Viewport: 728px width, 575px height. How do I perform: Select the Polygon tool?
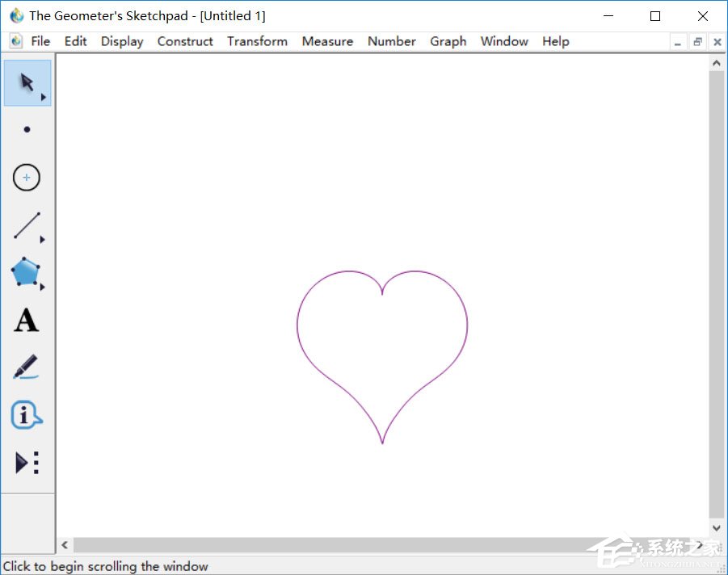point(26,273)
